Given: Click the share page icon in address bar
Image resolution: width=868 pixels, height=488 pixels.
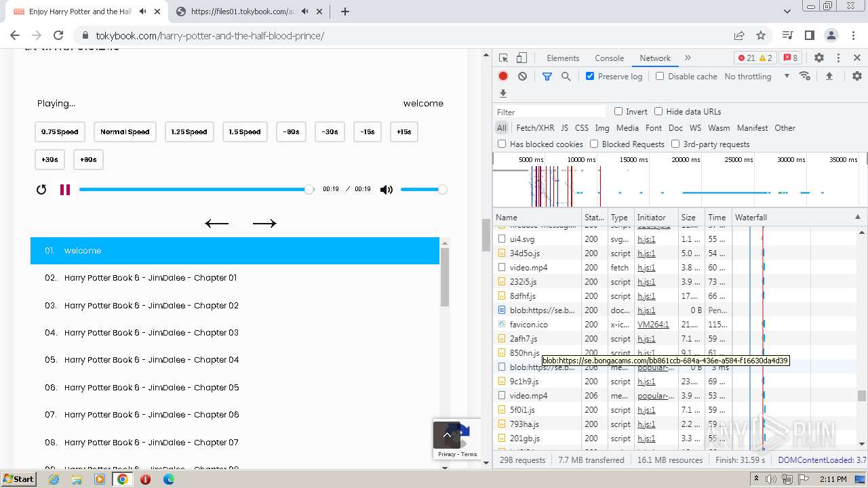Looking at the screenshot, I should (739, 35).
